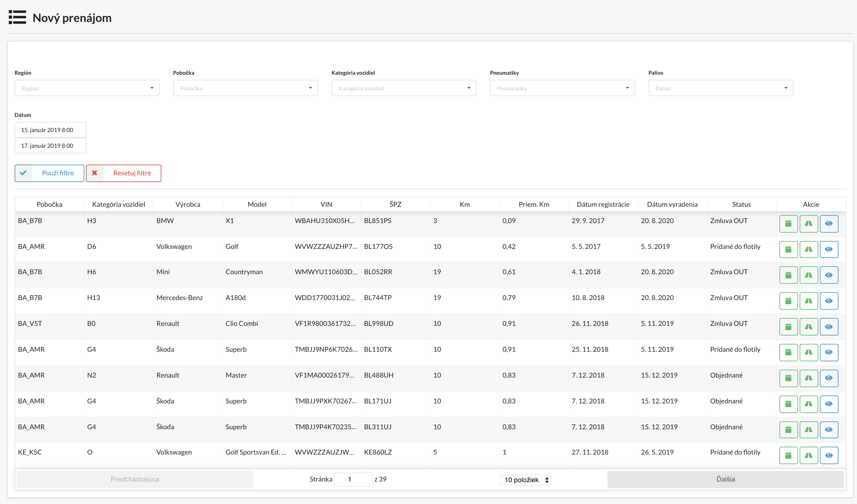Open the Región dropdown
The width and height of the screenshot is (857, 504).
coord(87,88)
